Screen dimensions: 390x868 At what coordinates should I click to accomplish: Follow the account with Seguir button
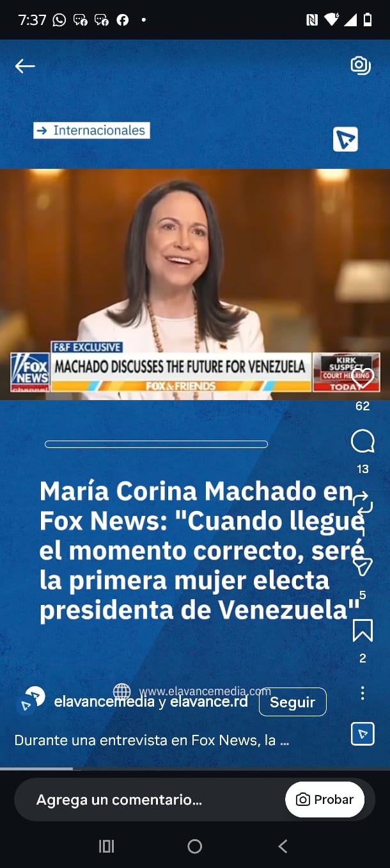coord(293,702)
